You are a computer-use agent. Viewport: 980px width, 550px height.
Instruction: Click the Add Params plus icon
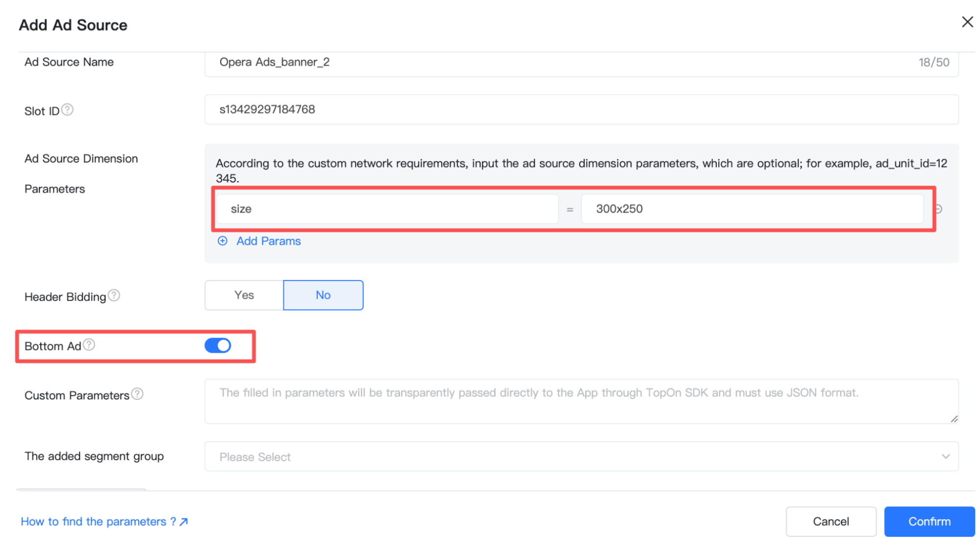coord(222,241)
